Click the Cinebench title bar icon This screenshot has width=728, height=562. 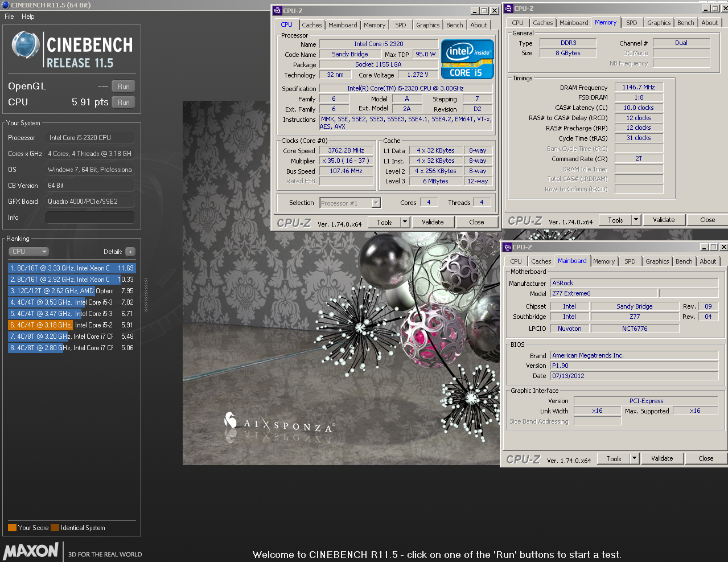(x=6, y=5)
